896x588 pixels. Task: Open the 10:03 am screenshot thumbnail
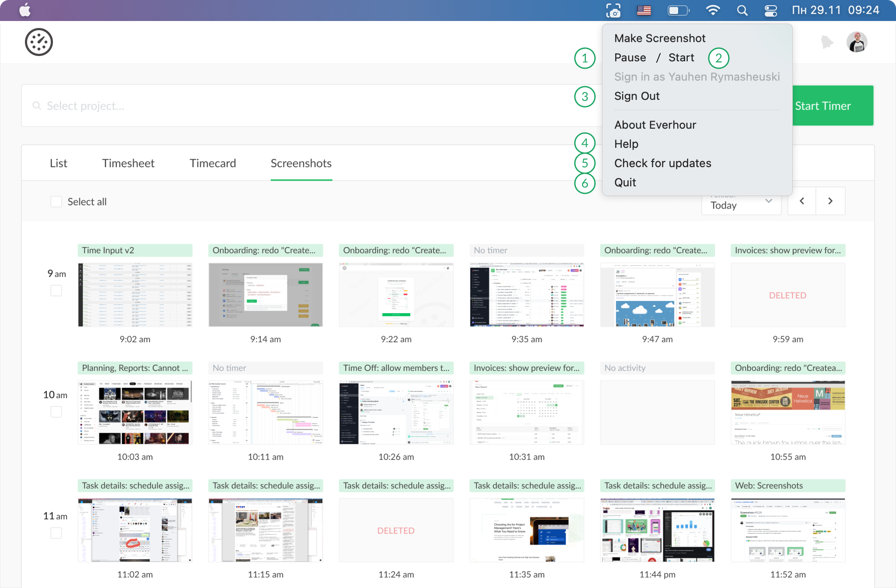pyautogui.click(x=135, y=412)
